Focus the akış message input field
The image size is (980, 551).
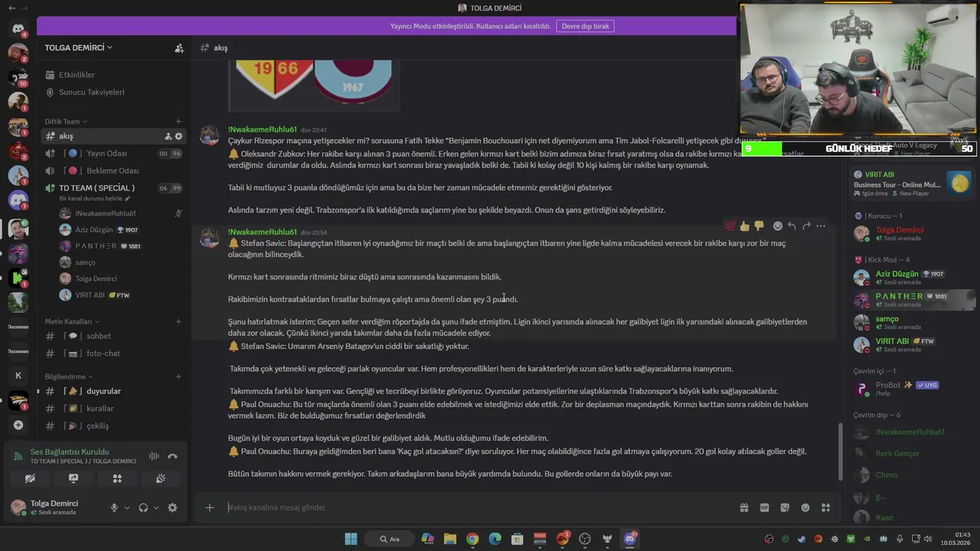(479, 507)
